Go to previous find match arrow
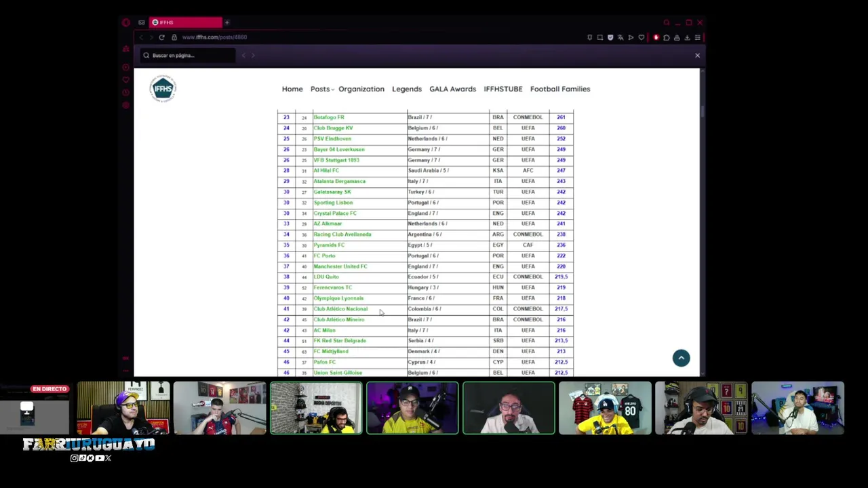The width and height of the screenshot is (868, 488). [x=243, y=56]
